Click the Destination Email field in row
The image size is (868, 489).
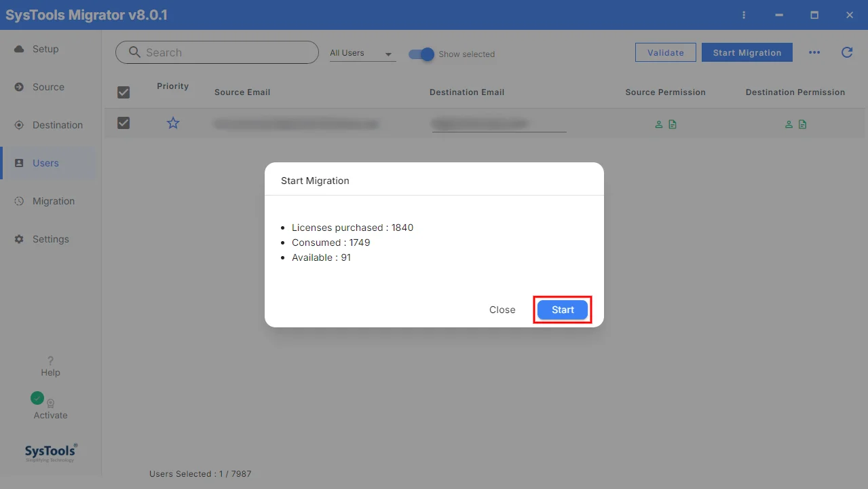pos(499,124)
